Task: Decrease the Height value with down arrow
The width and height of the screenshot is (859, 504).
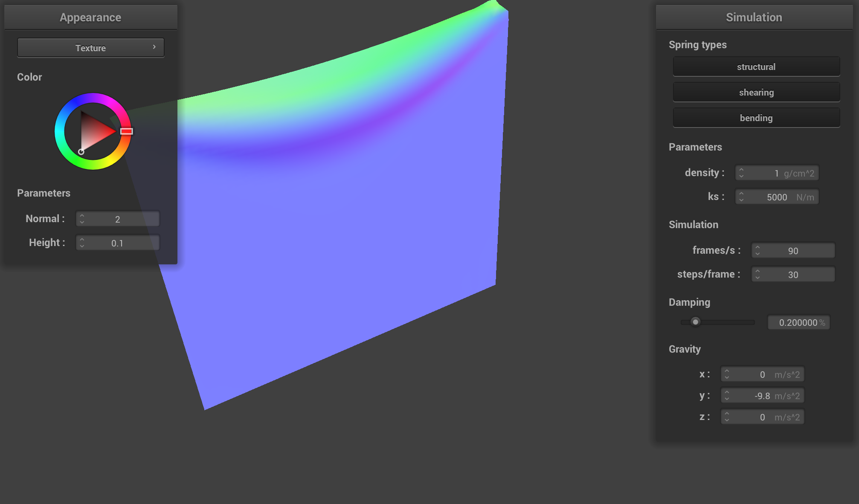Action: click(x=82, y=246)
